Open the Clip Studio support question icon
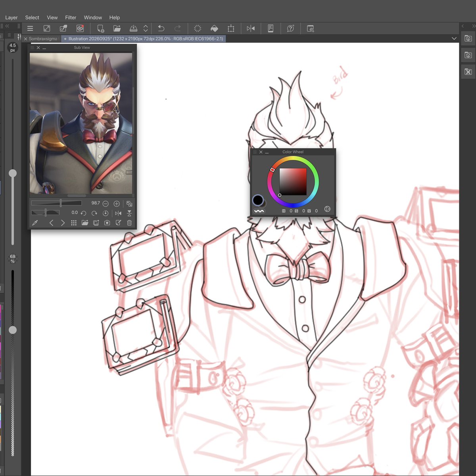The width and height of the screenshot is (476, 476). coord(290,29)
